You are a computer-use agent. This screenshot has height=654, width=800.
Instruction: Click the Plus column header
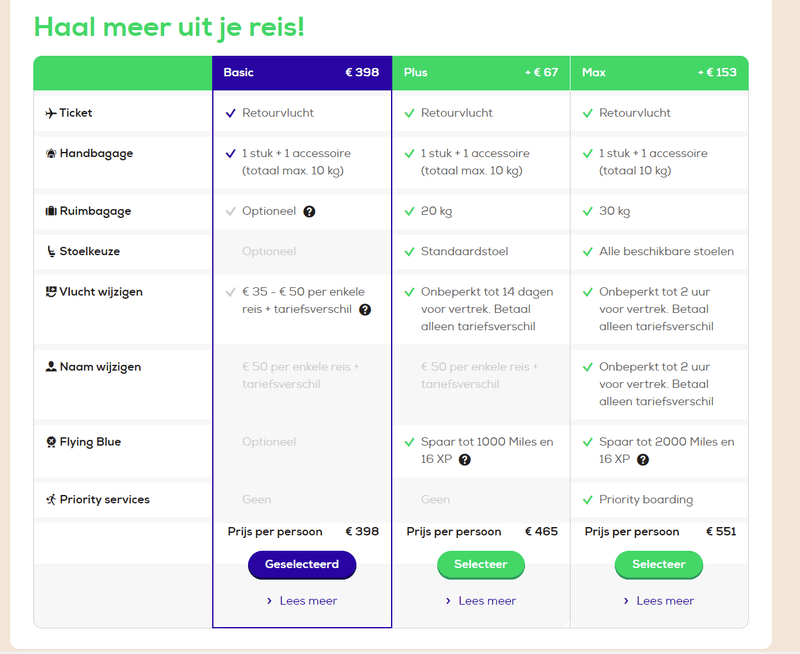pos(481,73)
